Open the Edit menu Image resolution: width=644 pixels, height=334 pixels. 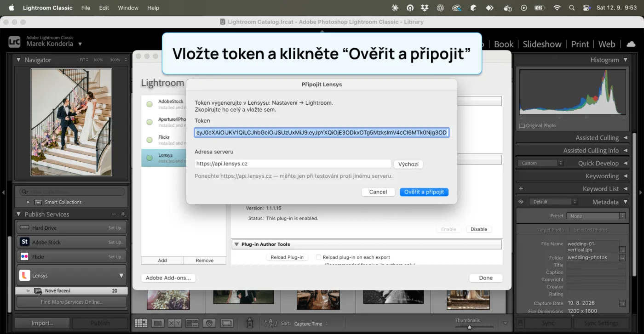(104, 8)
